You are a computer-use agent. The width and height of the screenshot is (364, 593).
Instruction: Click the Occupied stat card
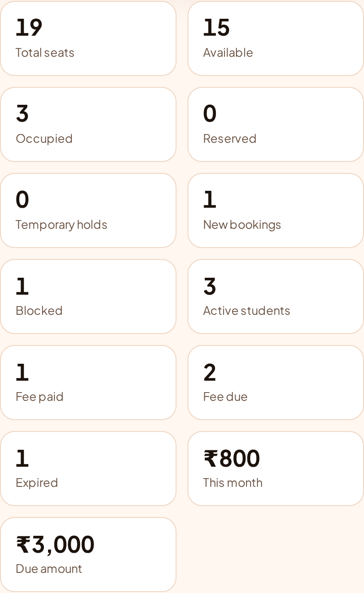[88, 124]
